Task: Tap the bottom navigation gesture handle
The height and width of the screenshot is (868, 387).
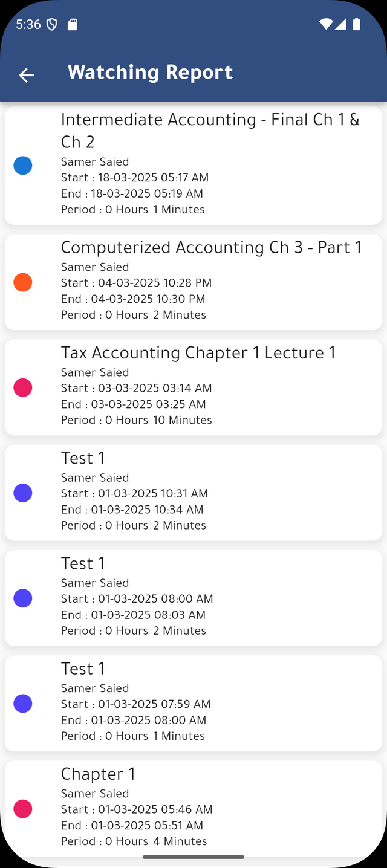Action: (x=193, y=857)
